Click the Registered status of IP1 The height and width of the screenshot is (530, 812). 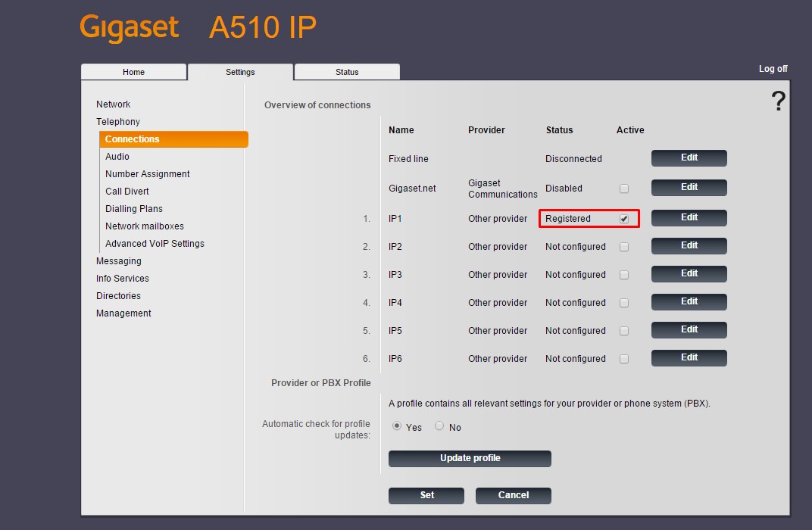(x=567, y=219)
